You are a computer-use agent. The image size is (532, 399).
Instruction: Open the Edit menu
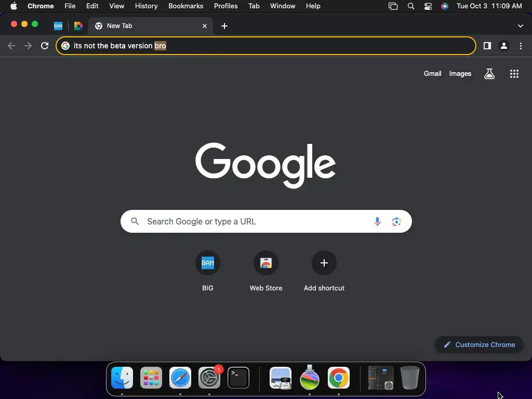click(92, 6)
